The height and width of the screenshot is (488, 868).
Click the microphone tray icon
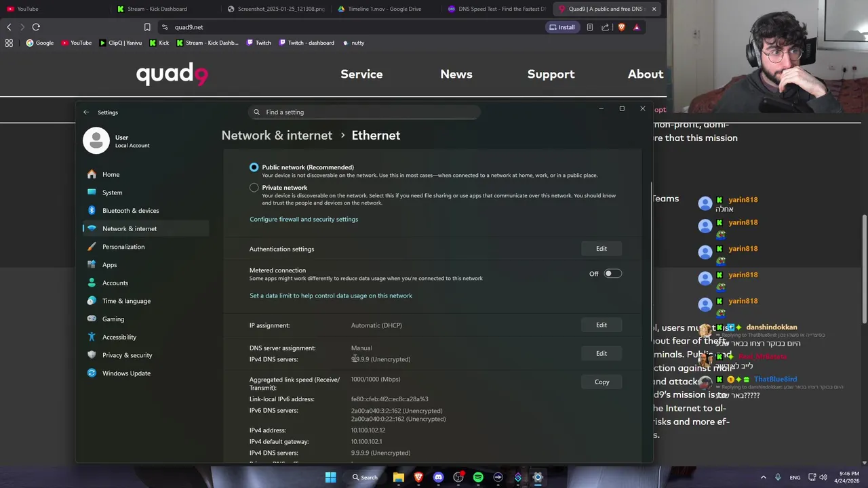pos(778,477)
